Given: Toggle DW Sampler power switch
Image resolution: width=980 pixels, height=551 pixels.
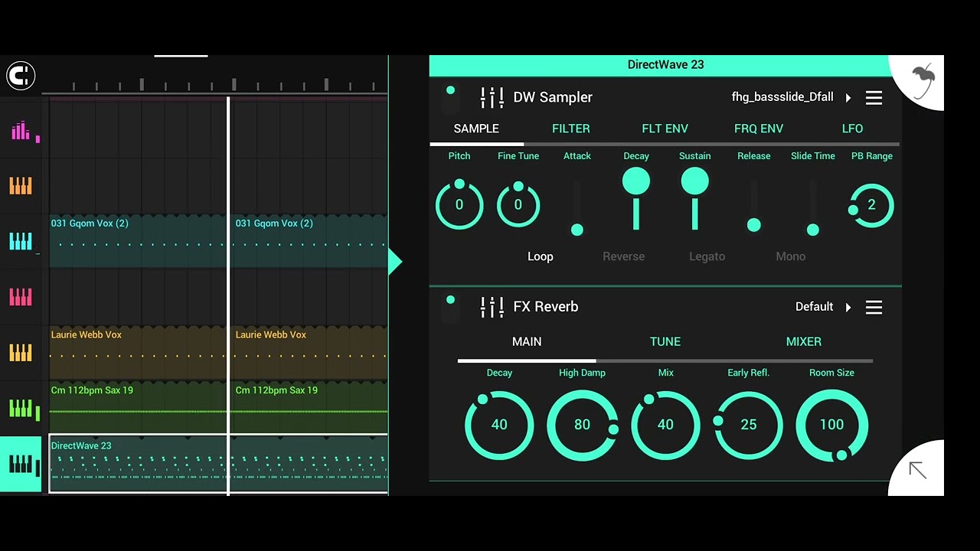Looking at the screenshot, I should 451,99.
